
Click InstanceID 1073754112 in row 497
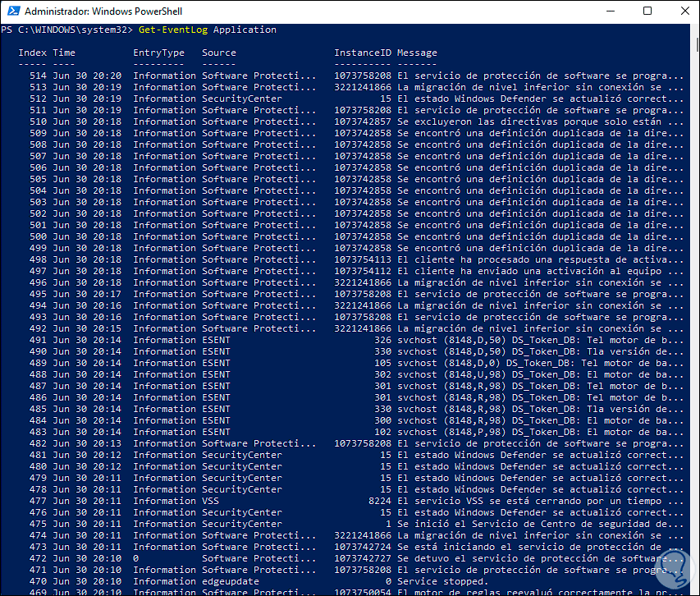click(363, 271)
